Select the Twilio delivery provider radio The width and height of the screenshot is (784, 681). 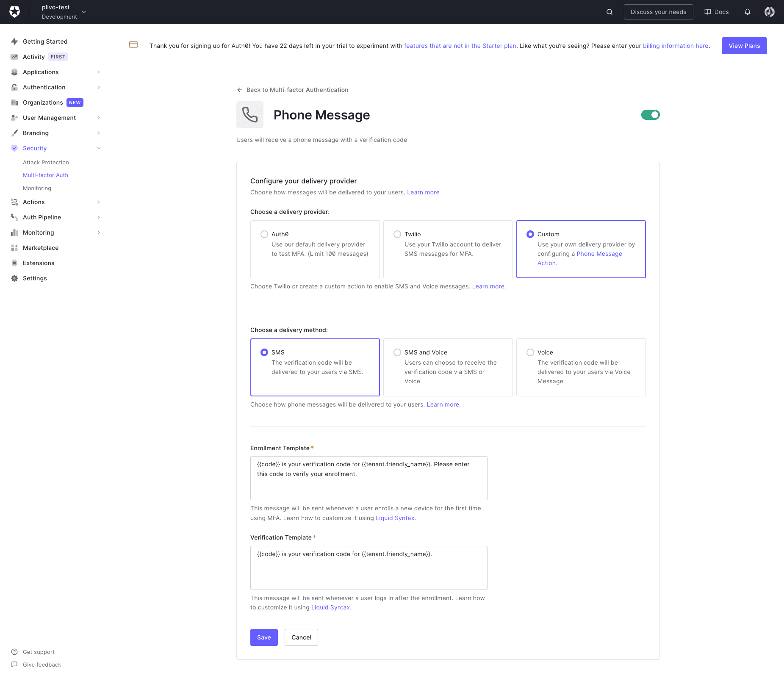point(397,234)
